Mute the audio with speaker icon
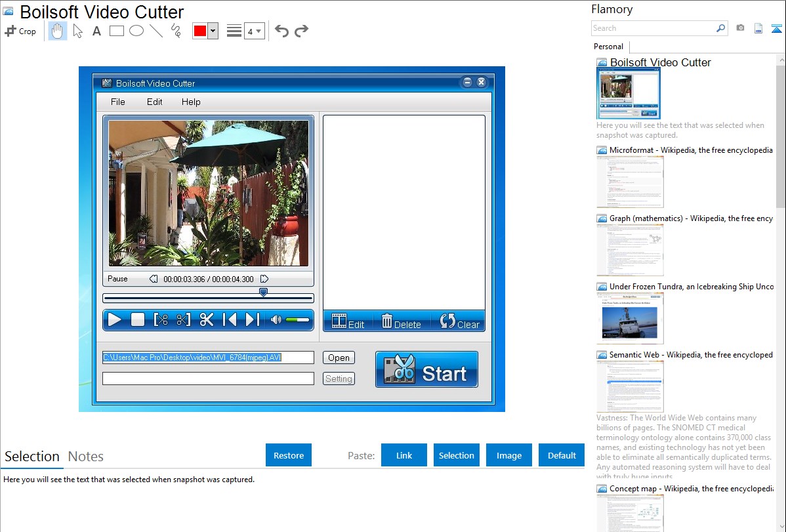Screen dimensions: 786x532 point(276,320)
